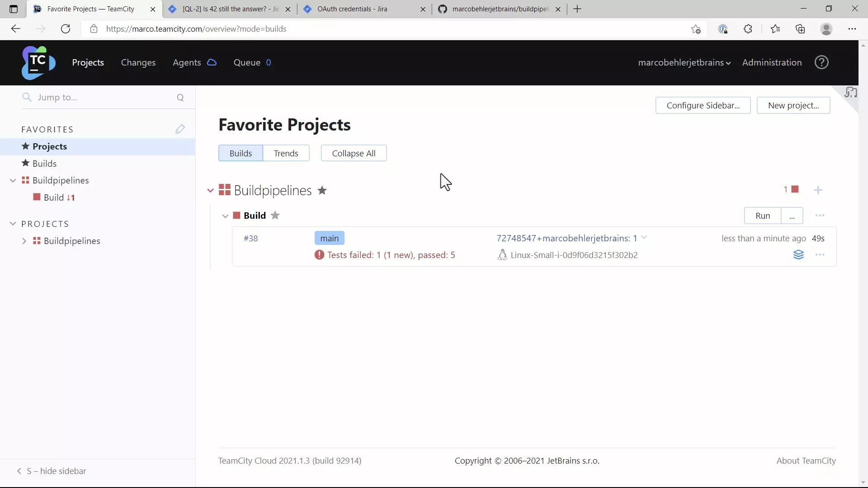Switch to OAuth credentials Jira tab

[352, 9]
